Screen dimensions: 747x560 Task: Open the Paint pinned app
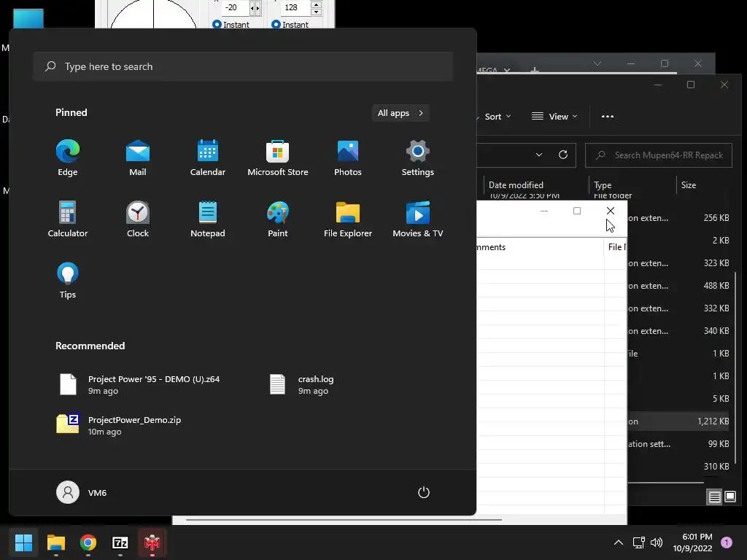pyautogui.click(x=278, y=219)
